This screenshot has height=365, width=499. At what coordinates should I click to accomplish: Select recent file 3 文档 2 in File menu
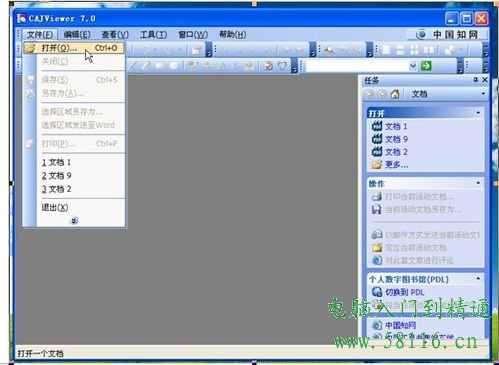56,189
